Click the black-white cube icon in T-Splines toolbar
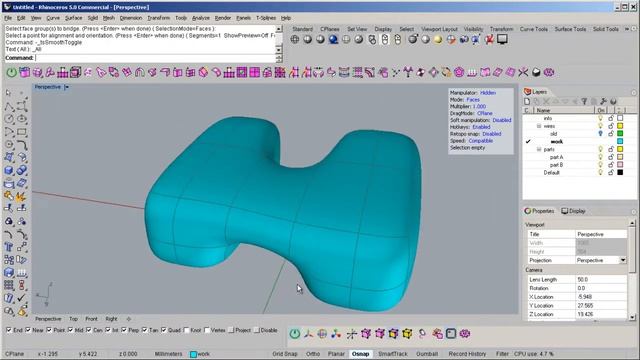Viewport: 640px width, 360px height. pyautogui.click(x=536, y=73)
